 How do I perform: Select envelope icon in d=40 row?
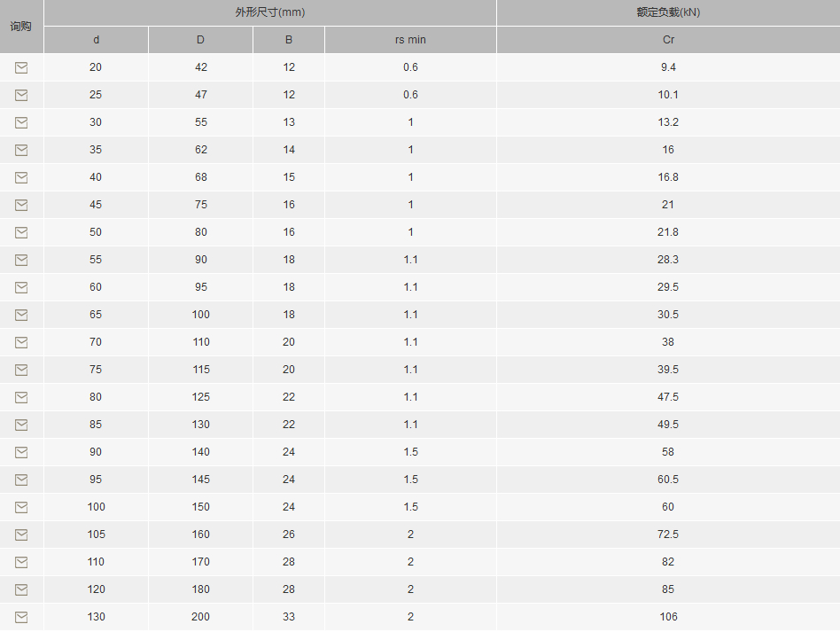pos(21,177)
